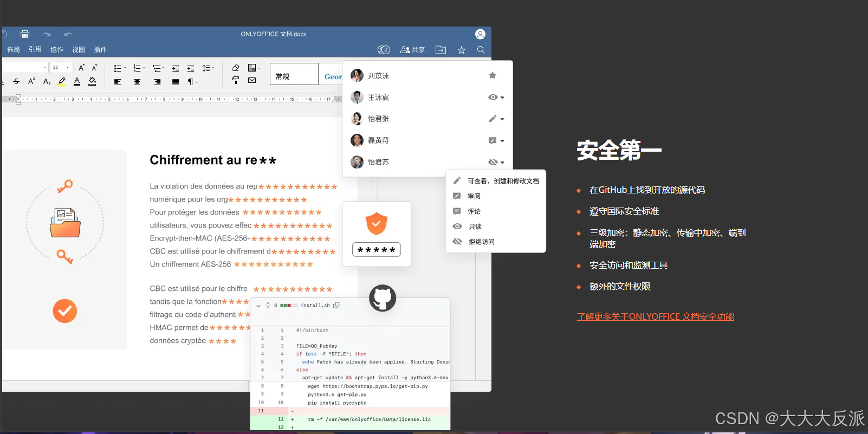Click the yellow highlight color tool
868x434 pixels.
coord(62,81)
